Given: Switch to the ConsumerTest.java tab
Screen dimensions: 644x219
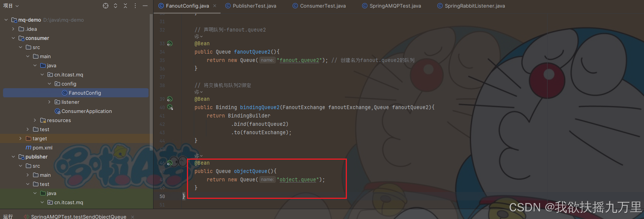Looking at the screenshot, I should click(319, 6).
